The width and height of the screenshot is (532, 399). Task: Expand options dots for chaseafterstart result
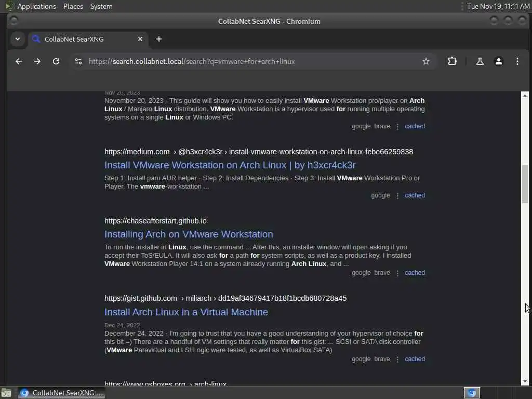397,273
